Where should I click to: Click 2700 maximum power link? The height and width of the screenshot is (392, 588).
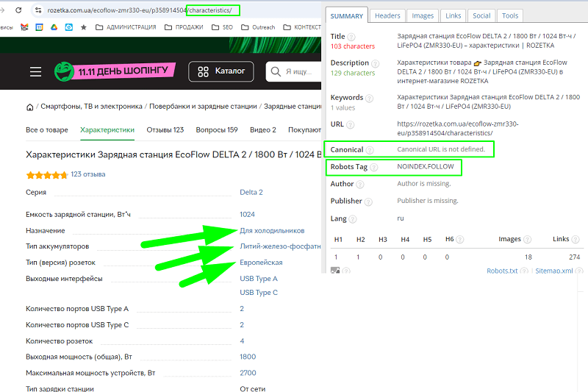tap(248, 373)
